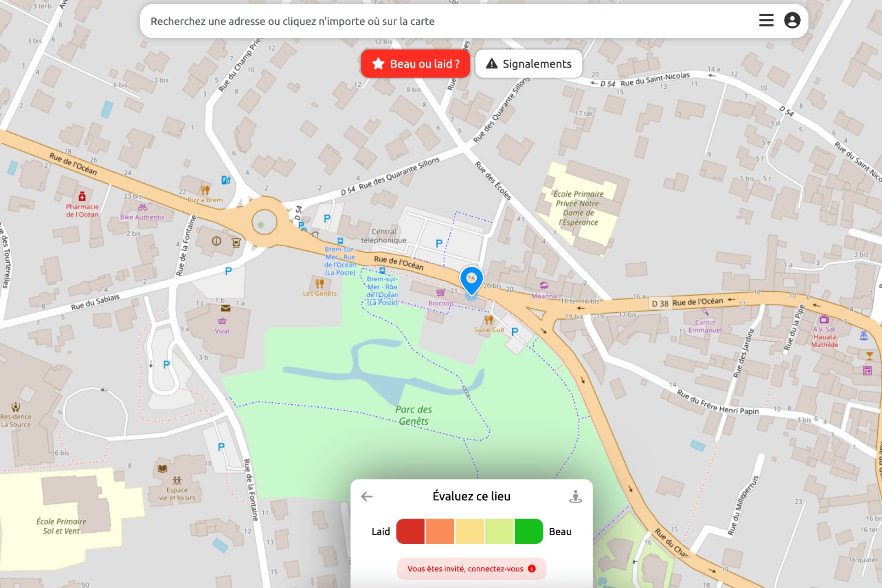Click the Biocoop shopping cart icon
This screenshot has height=588, width=882.
point(441,292)
